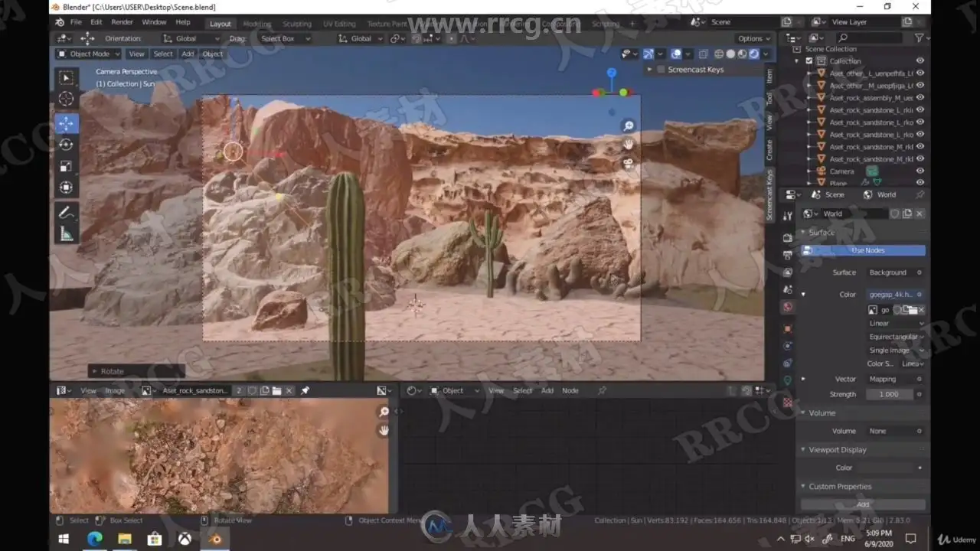The image size is (980, 551).
Task: Open File Explorer from the taskbar
Action: click(x=124, y=539)
